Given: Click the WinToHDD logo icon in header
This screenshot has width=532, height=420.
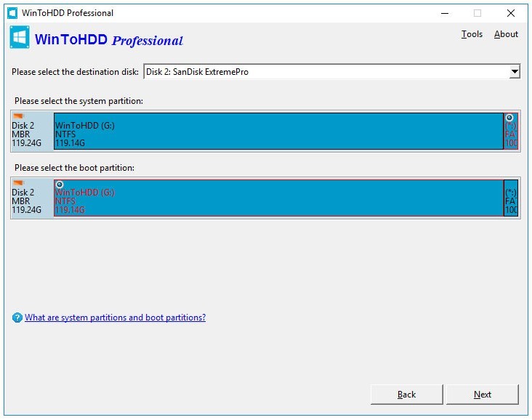Looking at the screenshot, I should click(20, 37).
